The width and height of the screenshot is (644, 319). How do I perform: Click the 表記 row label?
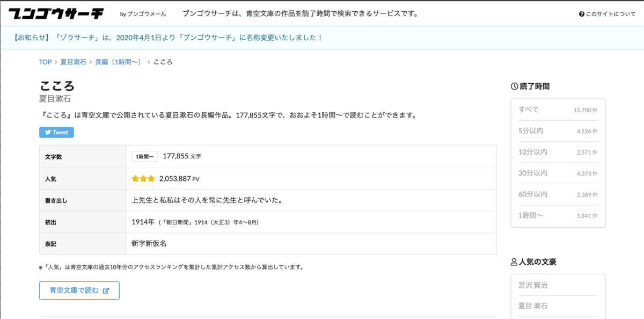point(50,244)
